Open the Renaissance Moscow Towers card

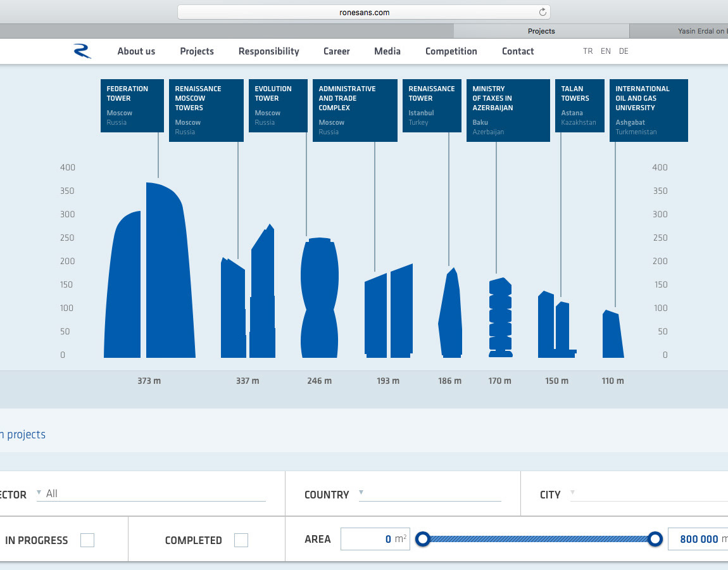click(x=206, y=110)
